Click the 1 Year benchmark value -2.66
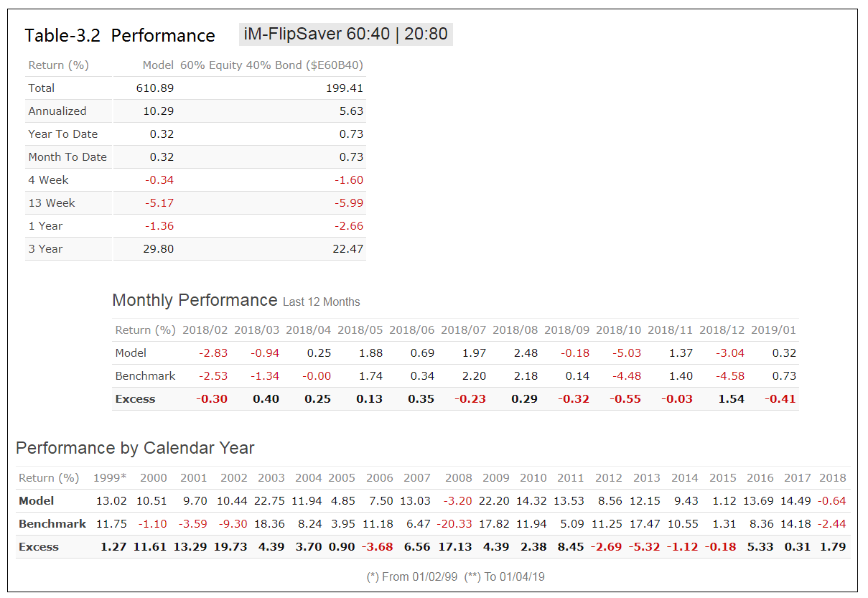 point(348,226)
